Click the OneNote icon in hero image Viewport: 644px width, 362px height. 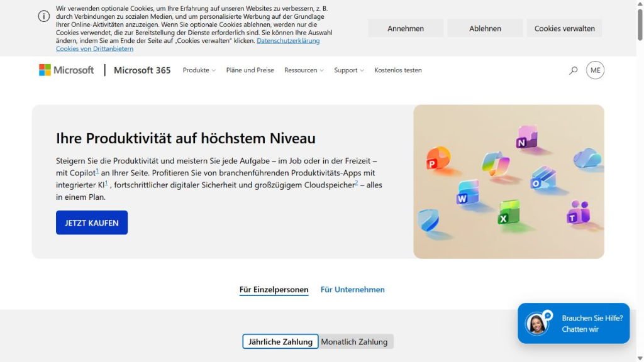coord(526,136)
